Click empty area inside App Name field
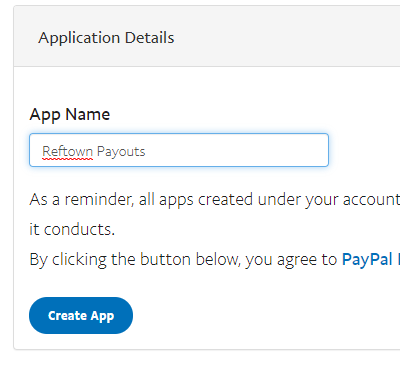This screenshot has width=400, height=366. (x=237, y=150)
